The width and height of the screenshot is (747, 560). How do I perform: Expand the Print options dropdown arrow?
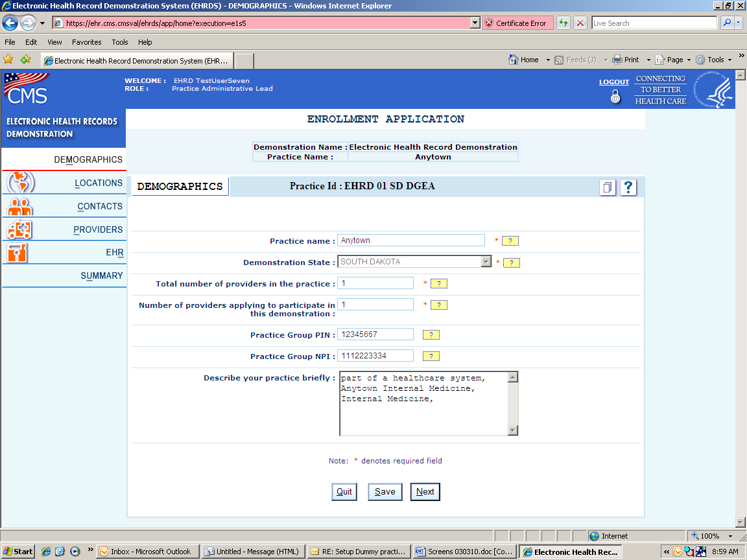pyautogui.click(x=648, y=60)
